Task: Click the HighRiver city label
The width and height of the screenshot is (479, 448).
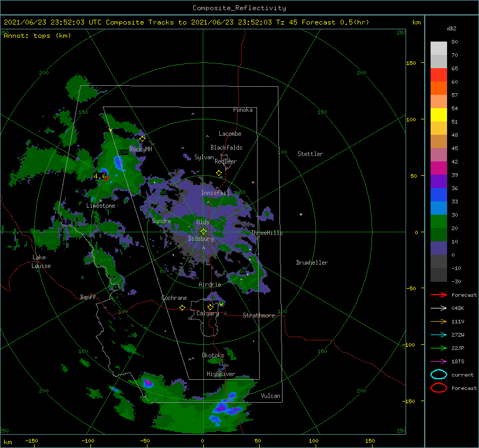Action: (x=221, y=374)
